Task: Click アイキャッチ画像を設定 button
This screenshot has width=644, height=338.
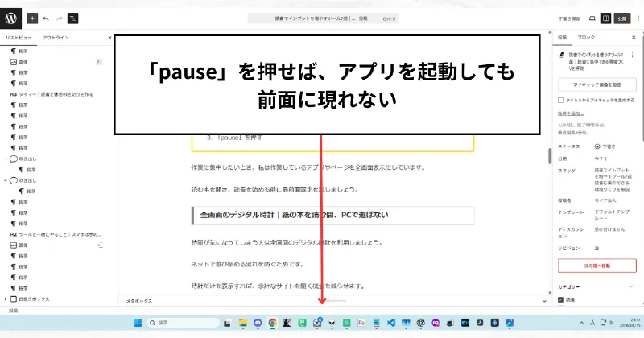Action: pos(597,85)
